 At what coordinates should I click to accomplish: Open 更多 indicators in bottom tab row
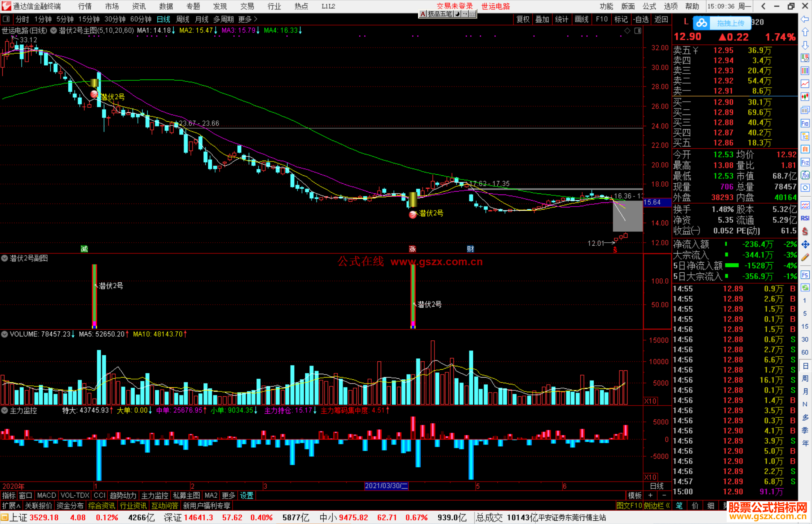tap(228, 495)
